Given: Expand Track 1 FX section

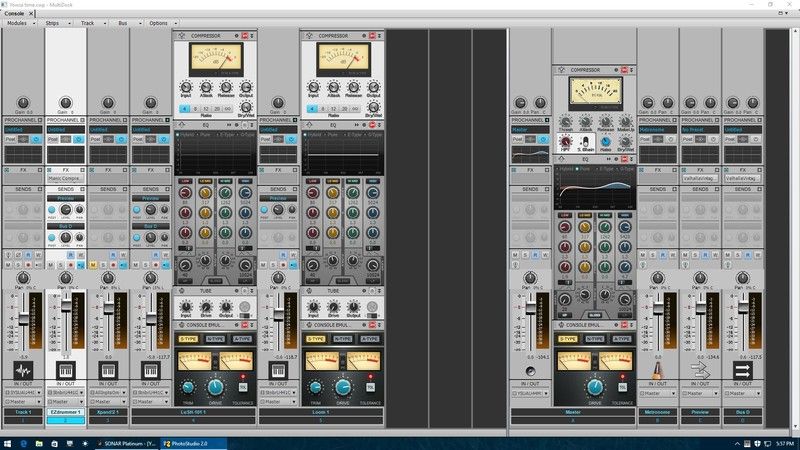Looking at the screenshot, I should click(40, 170).
